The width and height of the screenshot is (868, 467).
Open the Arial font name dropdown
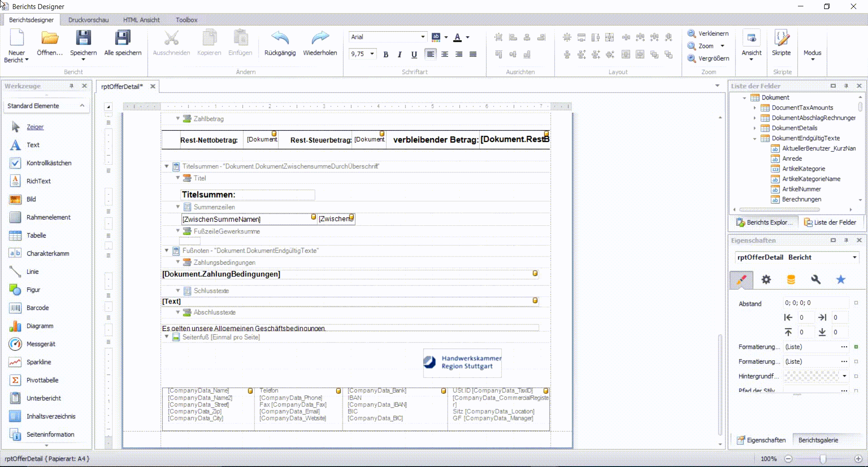[x=423, y=37]
